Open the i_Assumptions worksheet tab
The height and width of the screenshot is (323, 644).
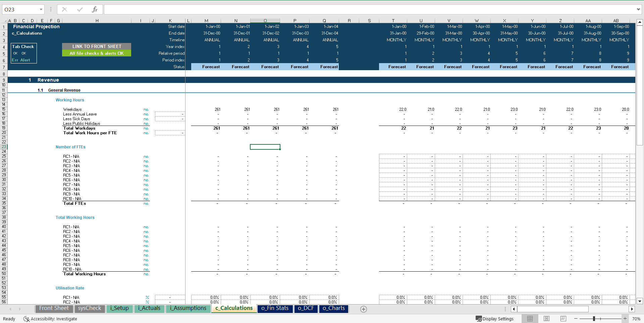pos(188,308)
